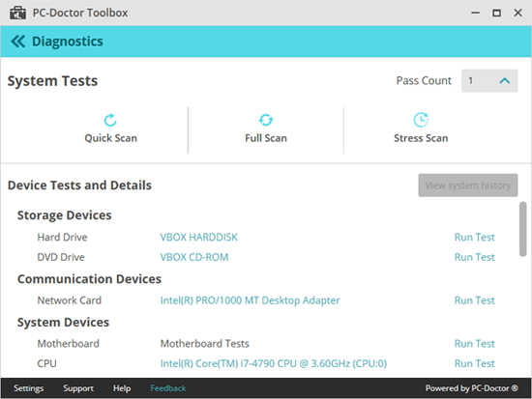Run Test for the DVD Drive
This screenshot has height=399, width=532.
[474, 257]
